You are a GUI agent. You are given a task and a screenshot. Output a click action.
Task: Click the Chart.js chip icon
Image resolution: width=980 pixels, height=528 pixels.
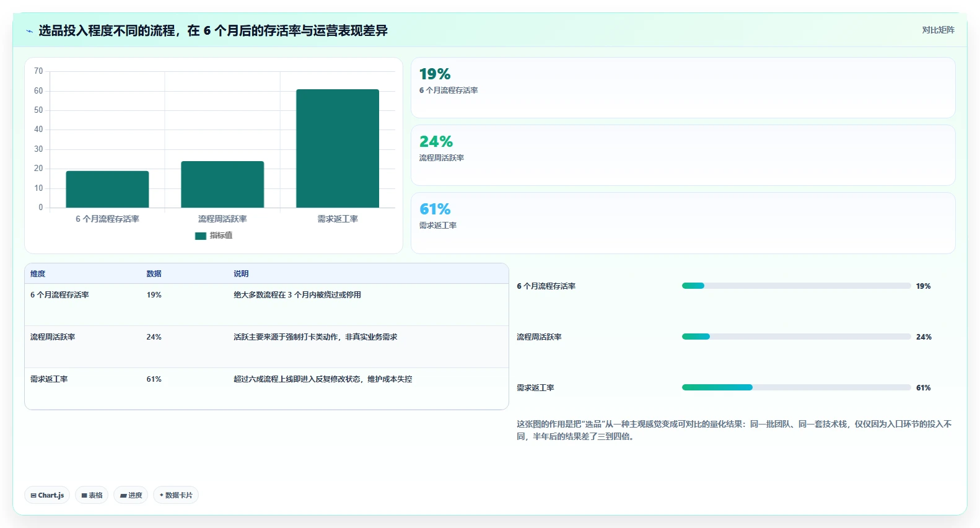click(33, 496)
